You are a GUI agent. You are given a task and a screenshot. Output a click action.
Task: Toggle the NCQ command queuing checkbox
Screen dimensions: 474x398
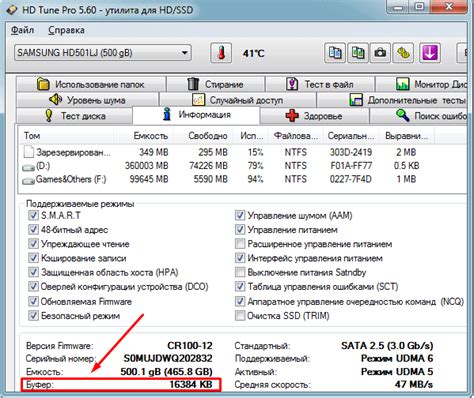pyautogui.click(x=240, y=302)
